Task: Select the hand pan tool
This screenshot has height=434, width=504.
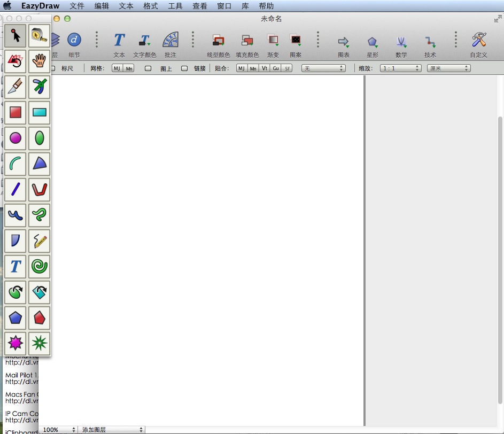Action: click(x=40, y=61)
